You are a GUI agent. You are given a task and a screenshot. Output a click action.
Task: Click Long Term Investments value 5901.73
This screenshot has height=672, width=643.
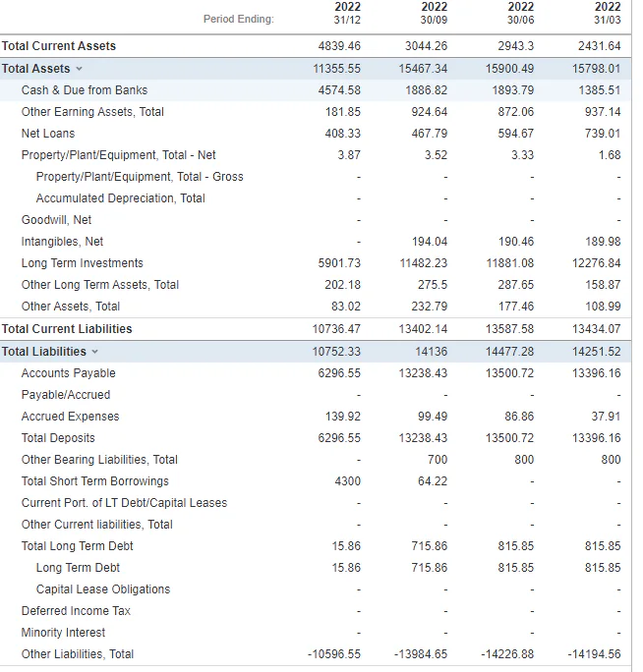click(339, 263)
